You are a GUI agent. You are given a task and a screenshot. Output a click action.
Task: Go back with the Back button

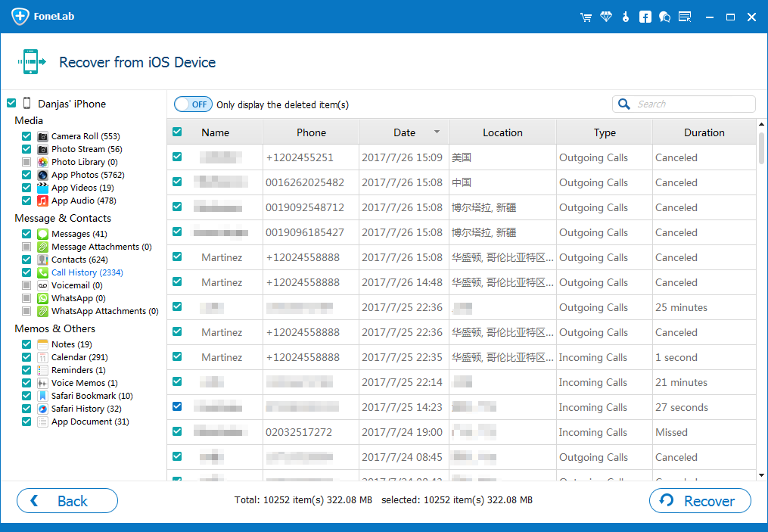(x=67, y=501)
